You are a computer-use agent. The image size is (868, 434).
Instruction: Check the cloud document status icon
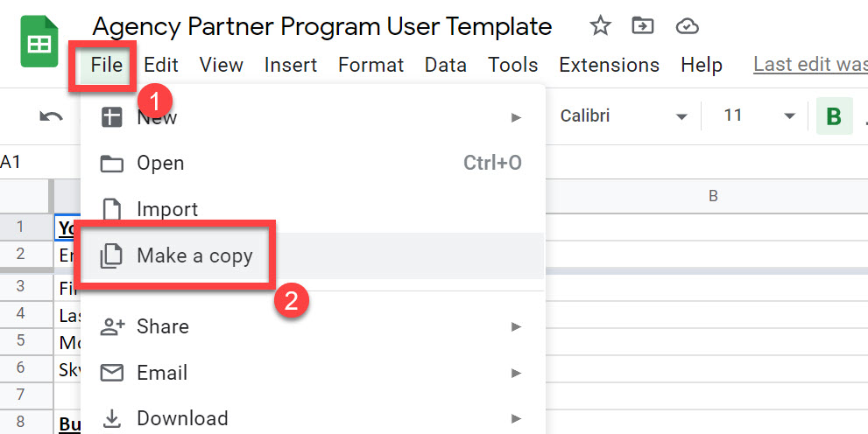pos(688,26)
